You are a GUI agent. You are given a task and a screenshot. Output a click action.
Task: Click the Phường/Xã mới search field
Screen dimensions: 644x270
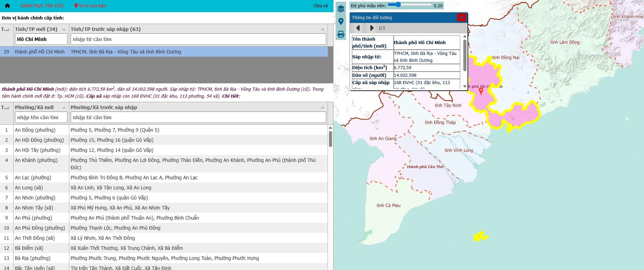pyautogui.click(x=41, y=117)
